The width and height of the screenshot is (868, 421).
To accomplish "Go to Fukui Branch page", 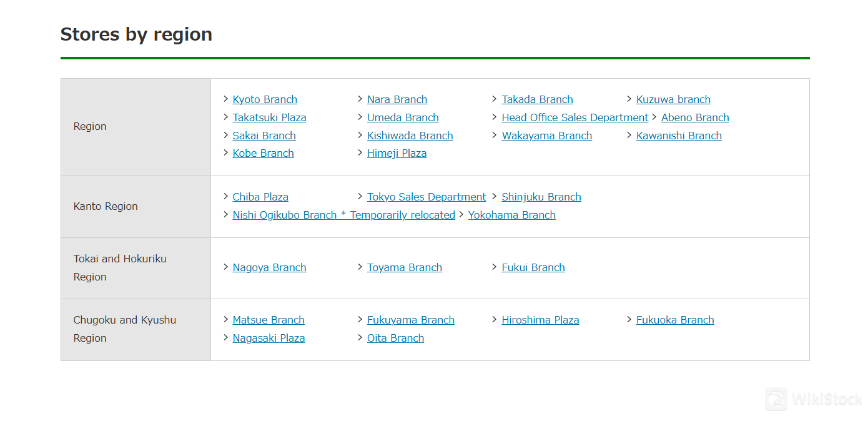I will [x=533, y=267].
